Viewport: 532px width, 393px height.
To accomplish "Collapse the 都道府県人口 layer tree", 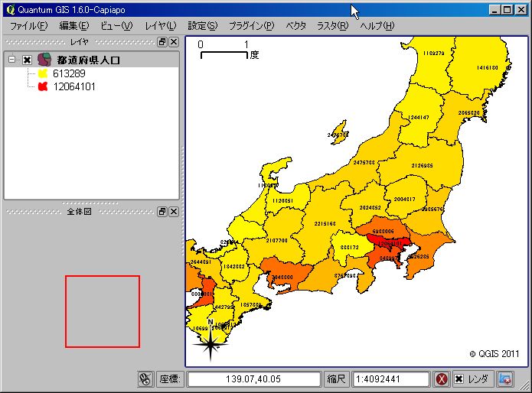I will coord(11,60).
